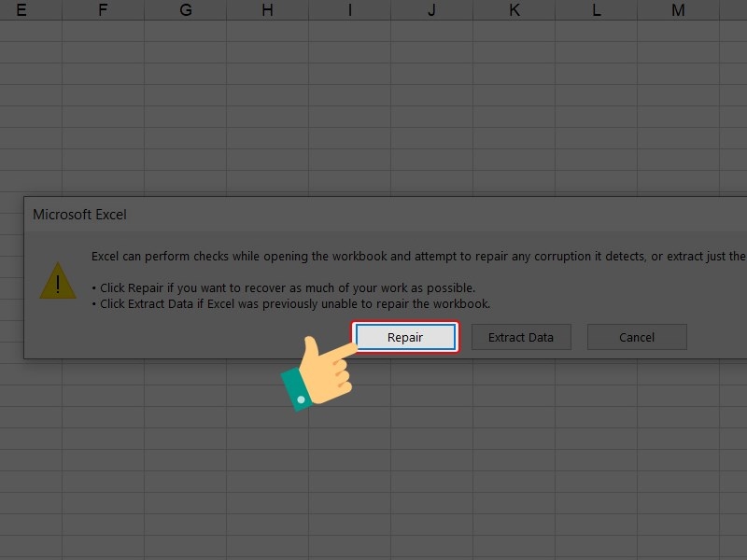Select column L header

[x=596, y=9]
